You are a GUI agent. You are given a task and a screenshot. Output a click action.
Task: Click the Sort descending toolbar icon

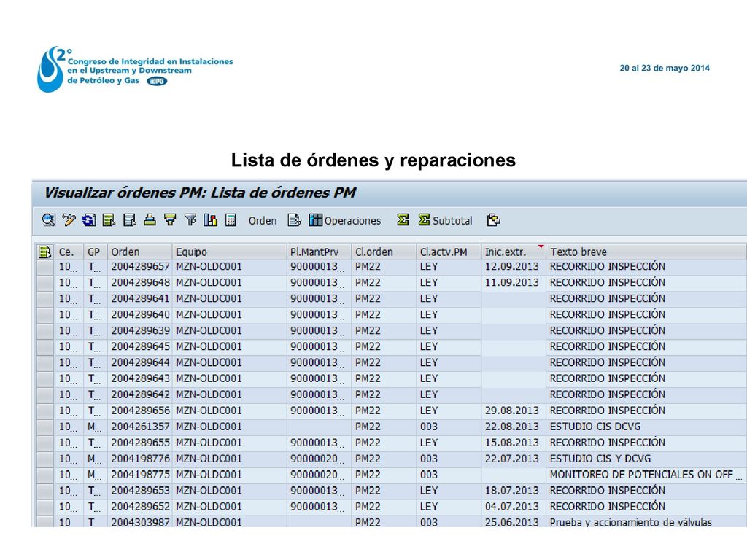(x=170, y=220)
